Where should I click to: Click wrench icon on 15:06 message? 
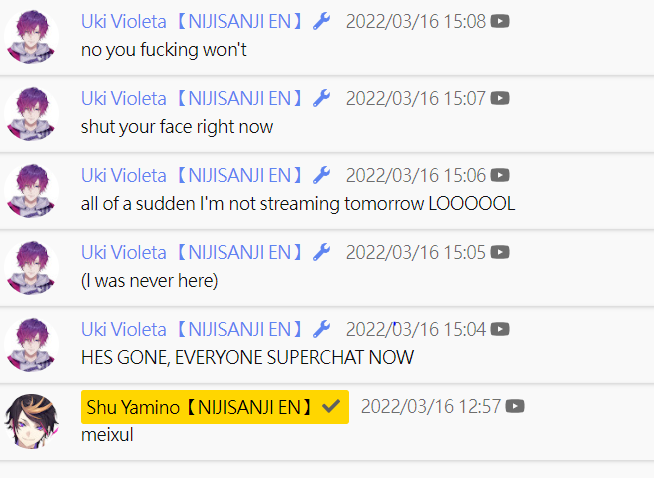(x=321, y=175)
